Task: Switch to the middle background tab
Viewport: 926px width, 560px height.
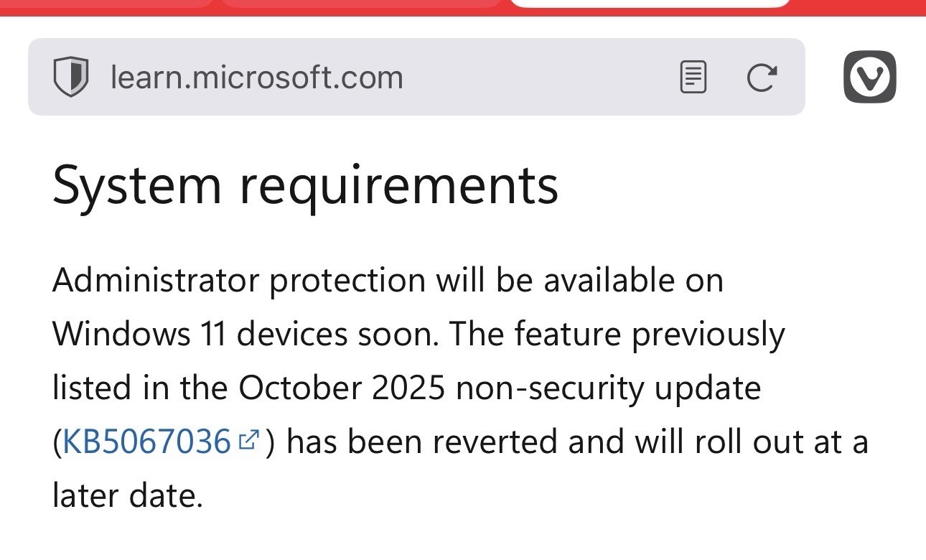Action: [x=360, y=3]
